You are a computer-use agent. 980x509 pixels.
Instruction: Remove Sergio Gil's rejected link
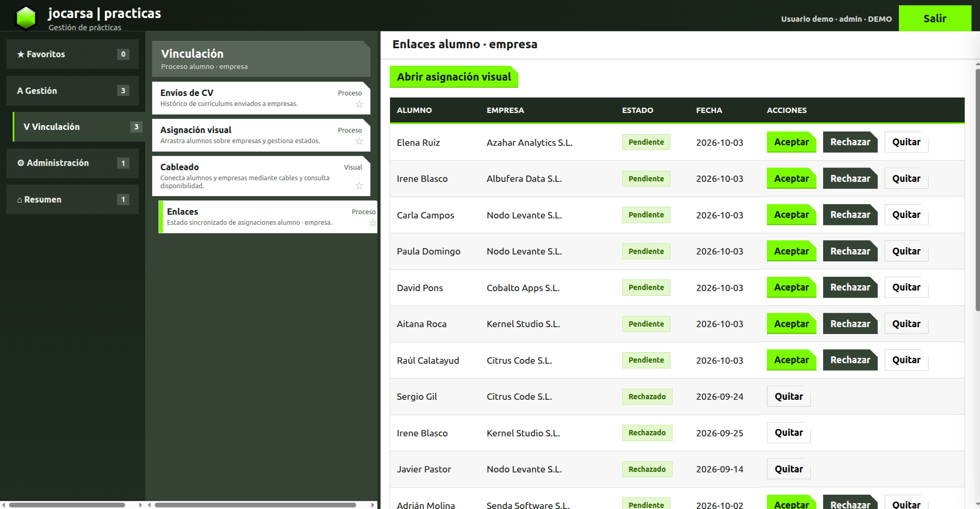789,397
